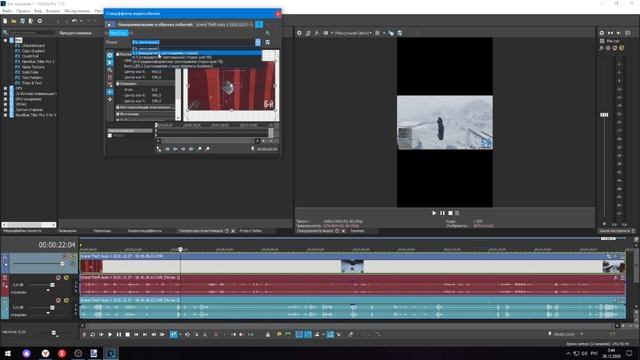Open overlays grid icon in preview toolbar
This screenshot has height=360, width=640.
[378, 33]
